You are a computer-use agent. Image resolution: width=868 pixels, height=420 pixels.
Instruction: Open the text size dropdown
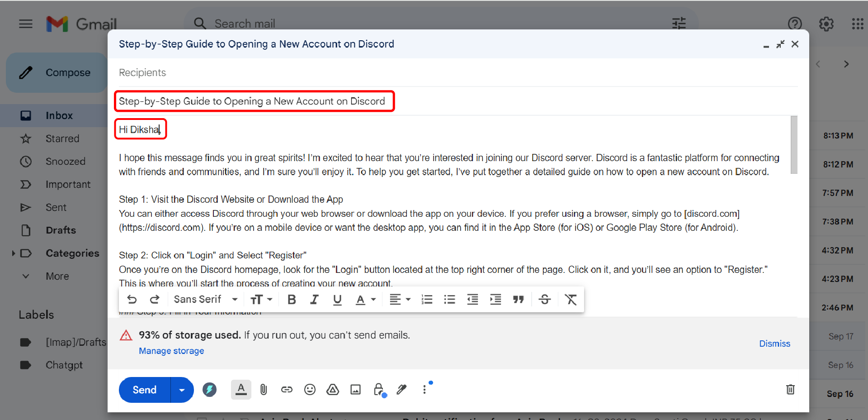click(261, 300)
